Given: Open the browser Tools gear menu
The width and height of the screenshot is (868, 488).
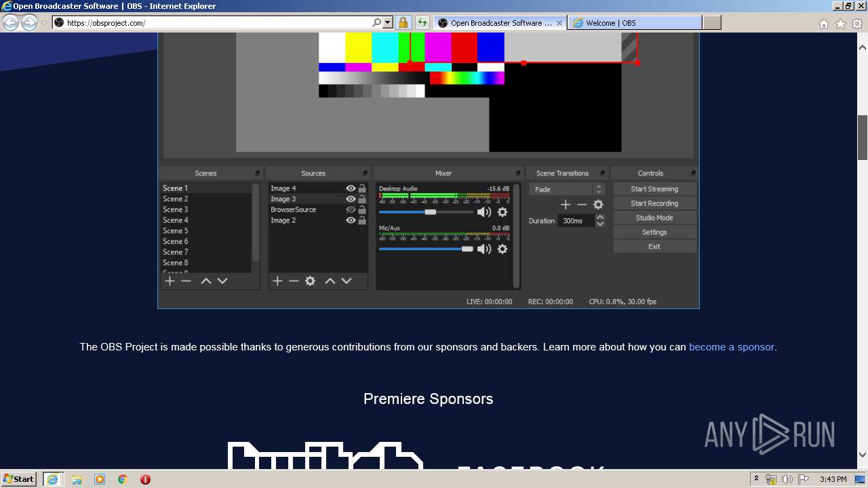Looking at the screenshot, I should coord(857,24).
